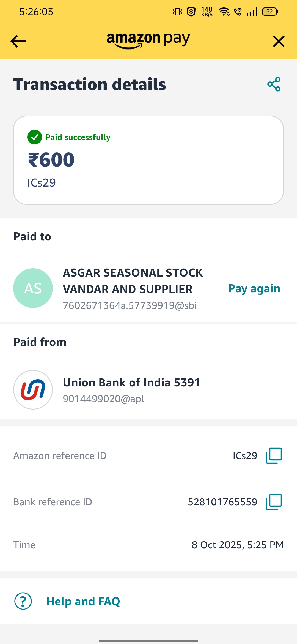Tap Union Bank of India 5391 account
The image size is (297, 644).
[x=131, y=383]
